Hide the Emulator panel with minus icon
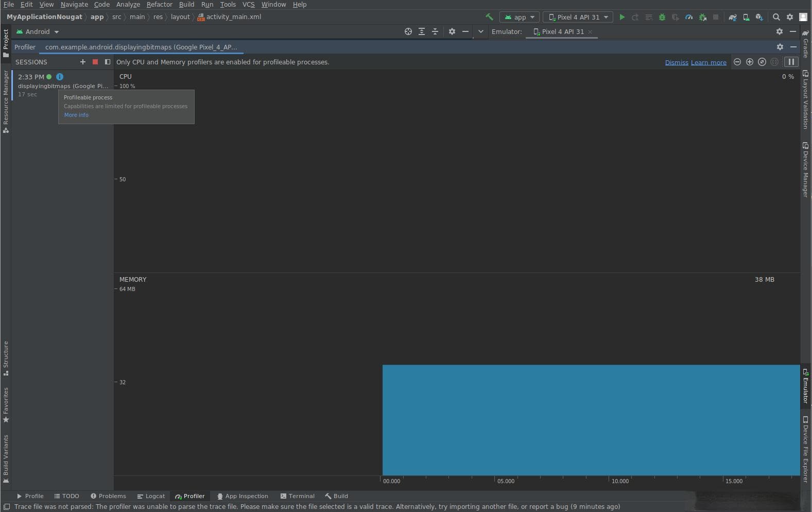 [793, 31]
